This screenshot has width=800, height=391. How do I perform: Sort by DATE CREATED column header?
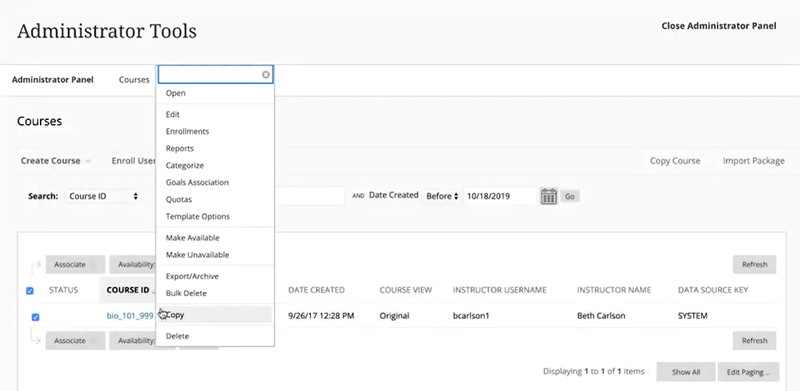point(316,290)
